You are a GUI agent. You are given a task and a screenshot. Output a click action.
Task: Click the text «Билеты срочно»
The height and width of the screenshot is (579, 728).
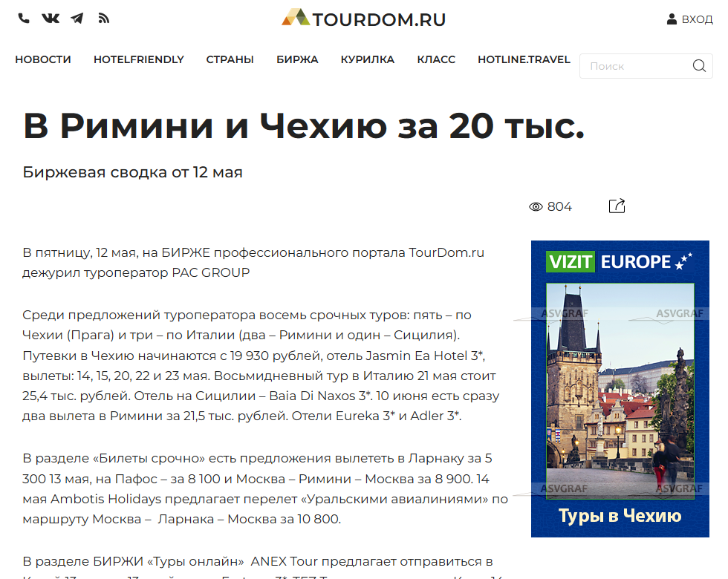pyautogui.click(x=149, y=459)
